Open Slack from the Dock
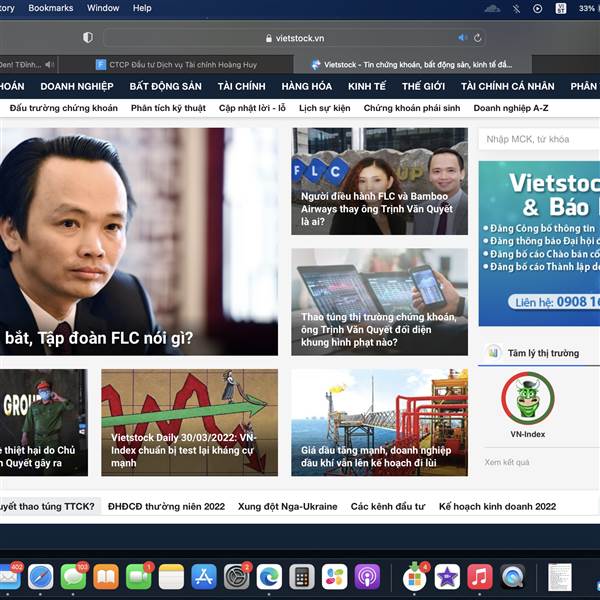The height and width of the screenshot is (600, 600). tap(334, 577)
